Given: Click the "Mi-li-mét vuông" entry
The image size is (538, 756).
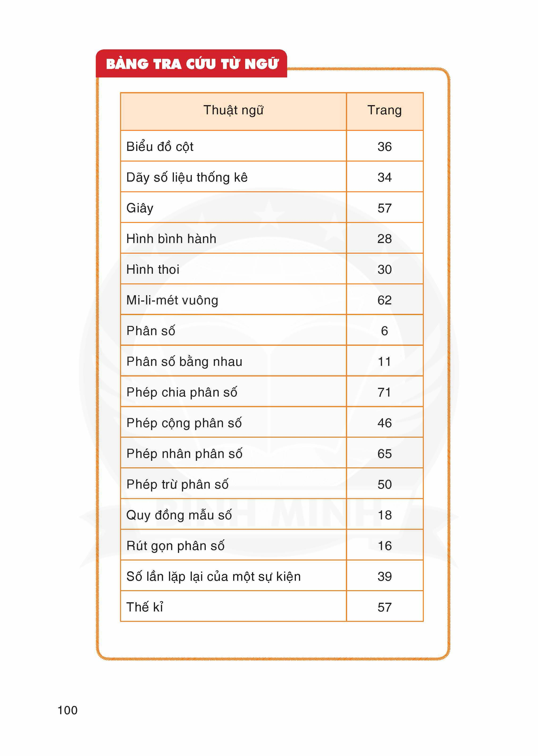Looking at the screenshot, I should [172, 300].
